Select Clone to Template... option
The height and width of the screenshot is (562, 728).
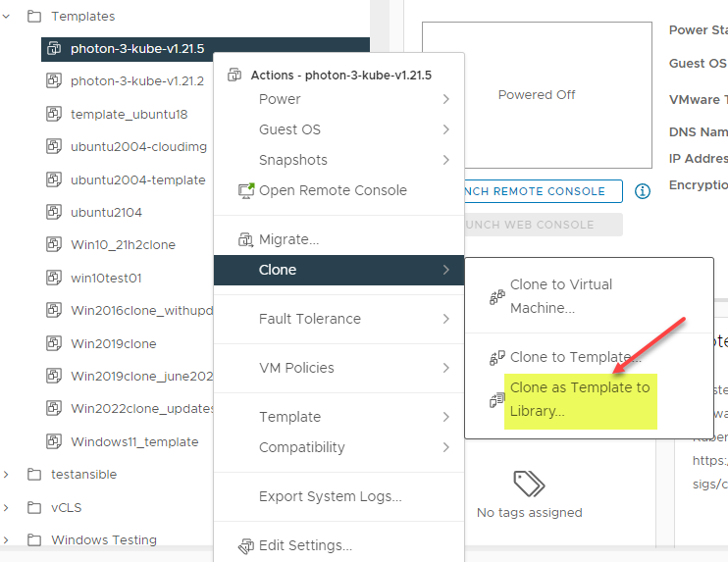pos(590,357)
